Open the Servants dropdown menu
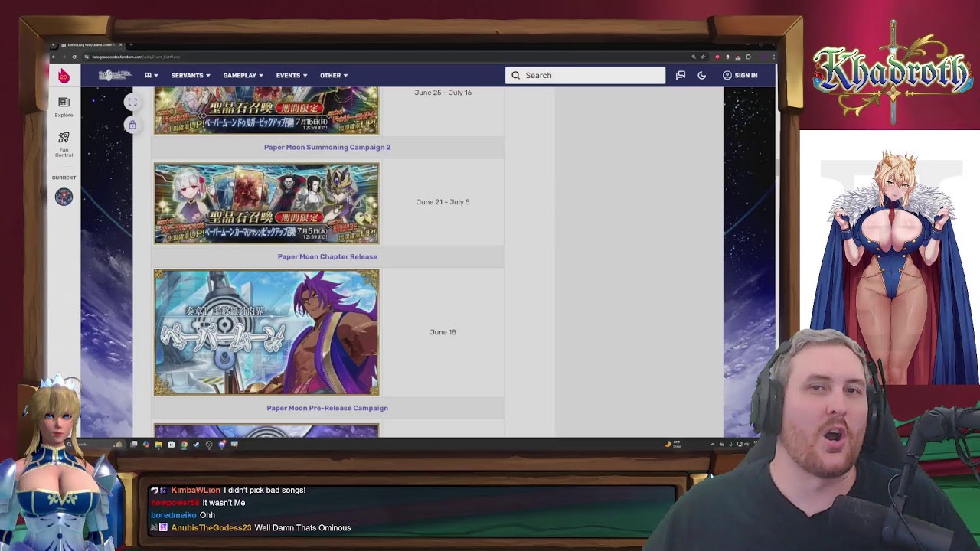Screen dimensions: 980x551 click(191, 75)
